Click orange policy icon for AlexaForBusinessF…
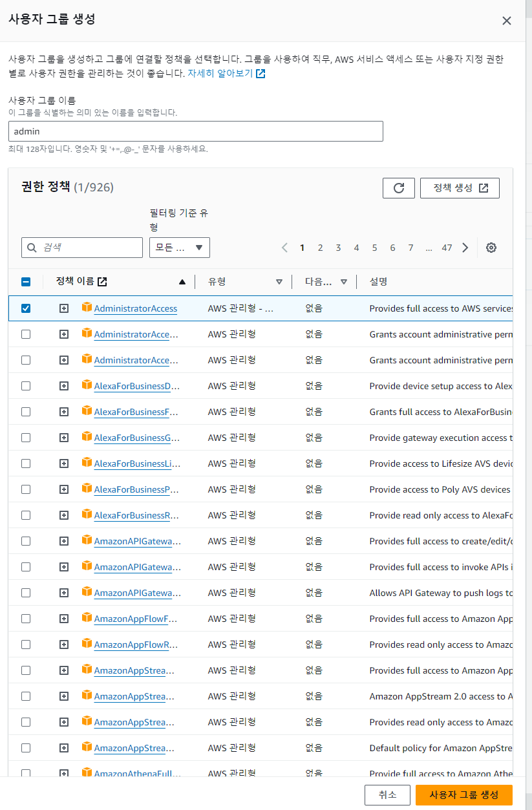This screenshot has height=810, width=532. click(x=87, y=411)
